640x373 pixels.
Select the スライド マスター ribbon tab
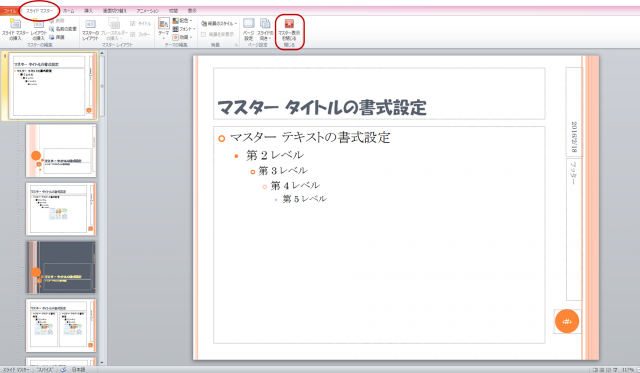pos(40,11)
